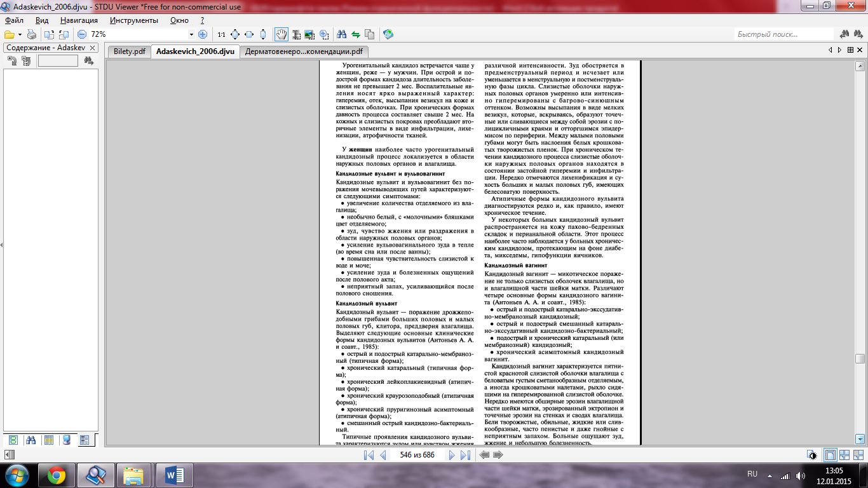Open a file with the folder icon

point(9,34)
